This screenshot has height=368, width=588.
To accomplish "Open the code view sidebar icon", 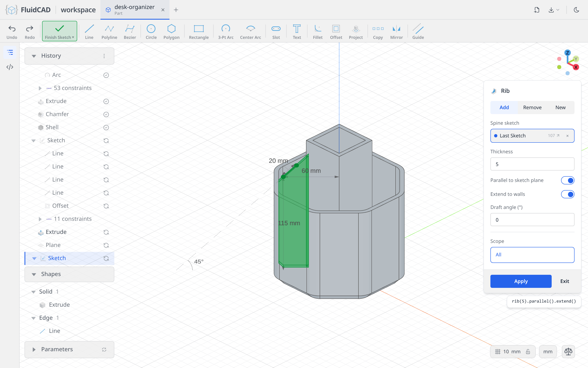I will tap(10, 67).
